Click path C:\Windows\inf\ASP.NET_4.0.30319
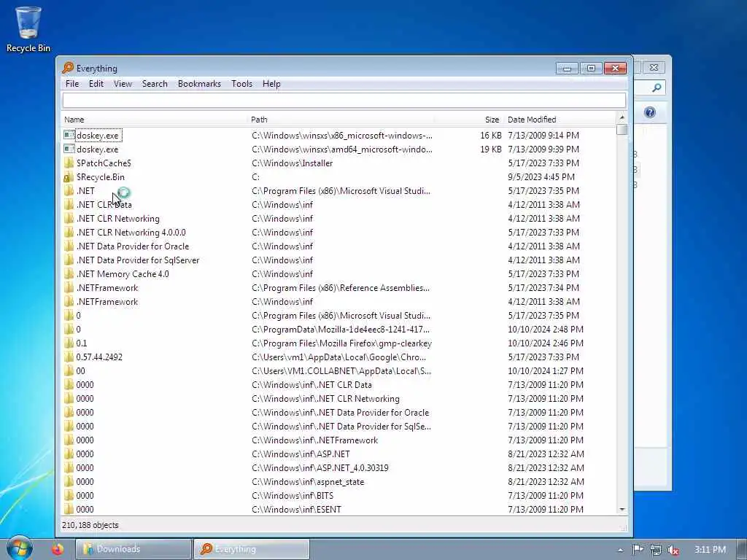747x560 pixels. 320,468
